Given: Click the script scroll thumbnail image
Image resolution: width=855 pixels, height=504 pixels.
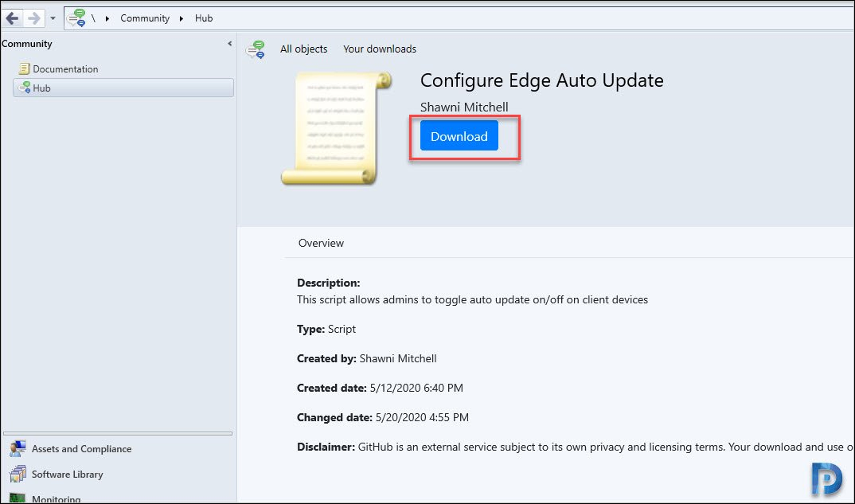Looking at the screenshot, I should pos(337,128).
